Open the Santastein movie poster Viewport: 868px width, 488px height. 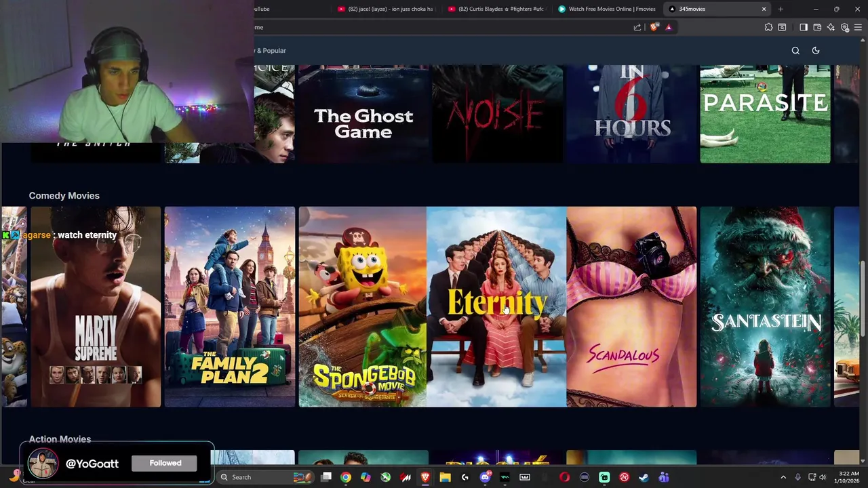(x=765, y=306)
